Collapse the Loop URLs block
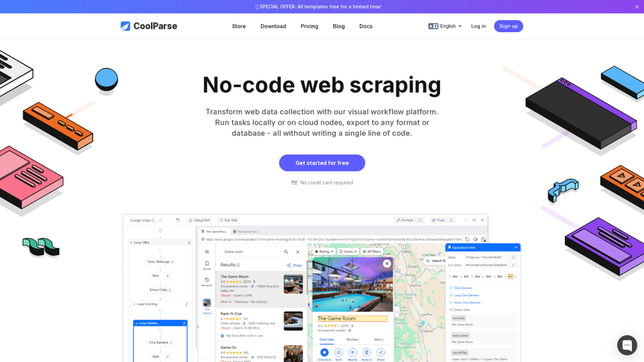Viewport: 644px width, 362px height. 132,243
